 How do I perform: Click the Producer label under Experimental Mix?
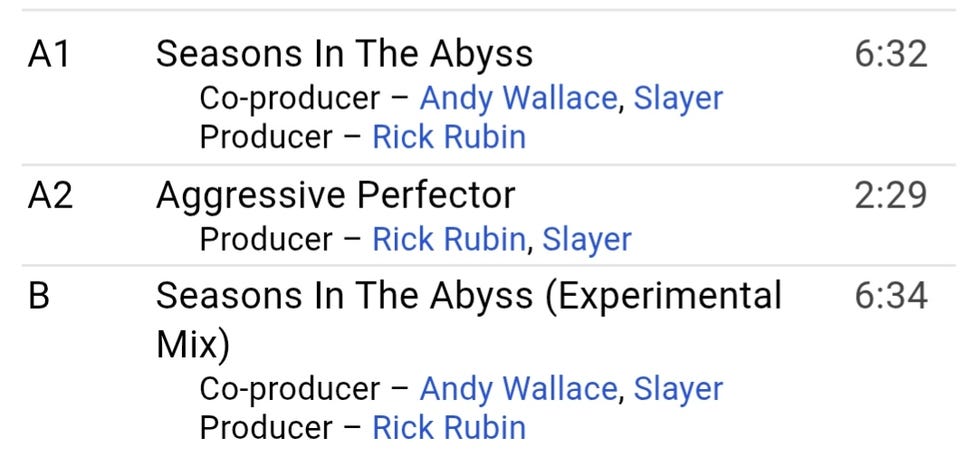[266, 427]
